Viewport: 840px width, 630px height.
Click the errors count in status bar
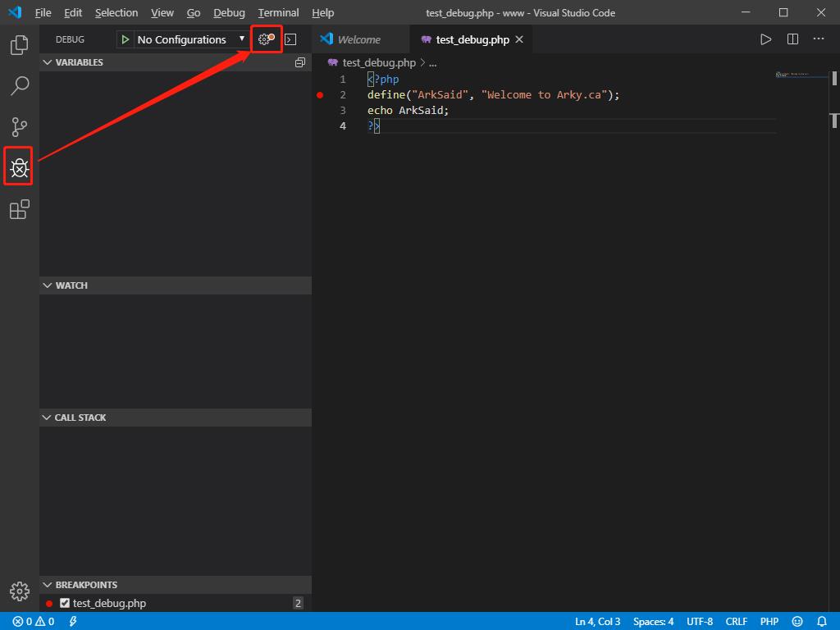[x=22, y=622]
